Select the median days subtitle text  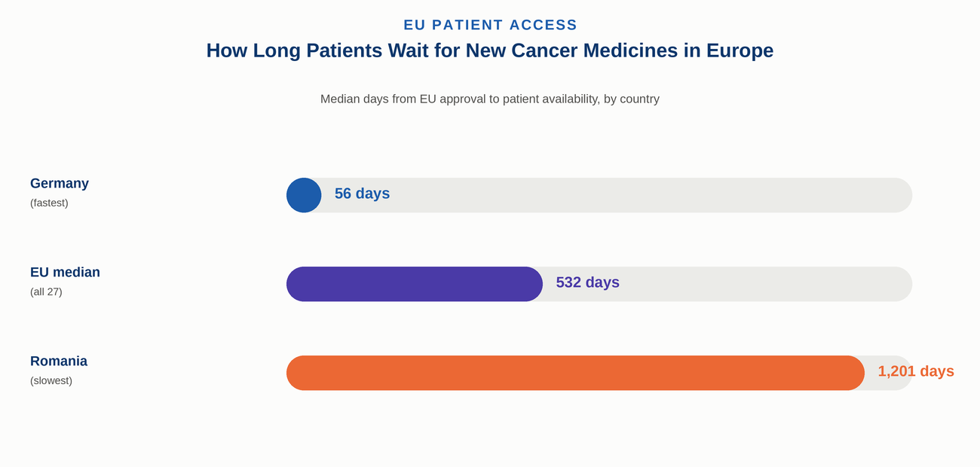pyautogui.click(x=490, y=99)
